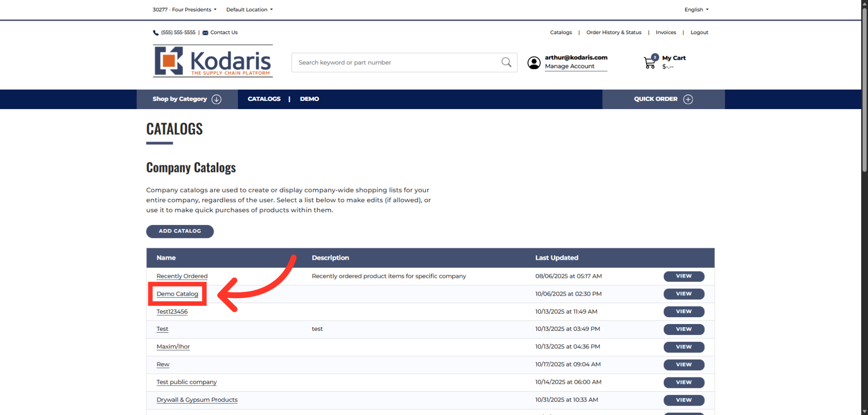Image resolution: width=868 pixels, height=415 pixels.
Task: Open the Shop by Category menu
Action: (x=187, y=99)
